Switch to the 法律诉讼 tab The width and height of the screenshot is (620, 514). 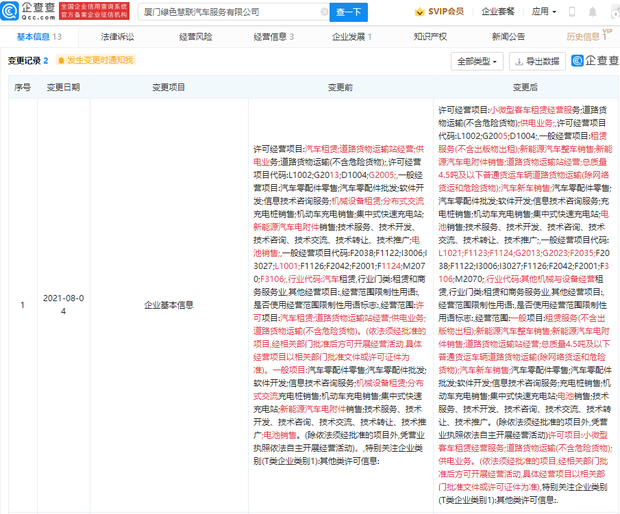pyautogui.click(x=117, y=36)
